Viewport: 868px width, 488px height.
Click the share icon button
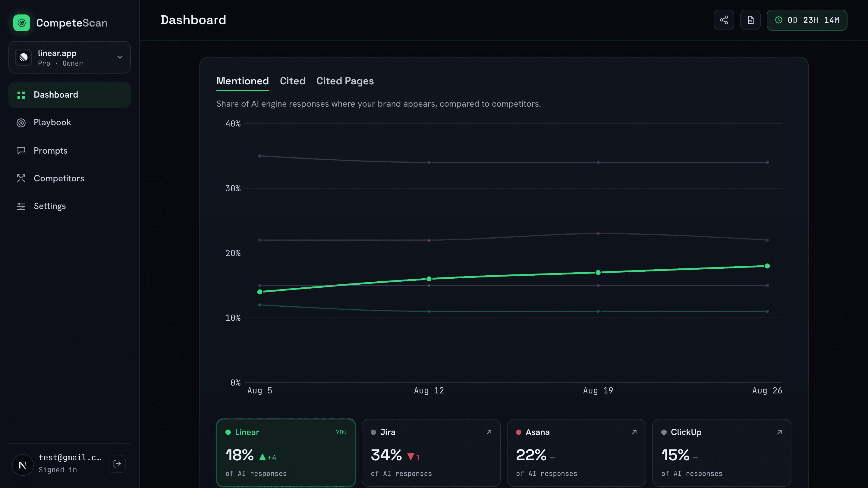[724, 20]
